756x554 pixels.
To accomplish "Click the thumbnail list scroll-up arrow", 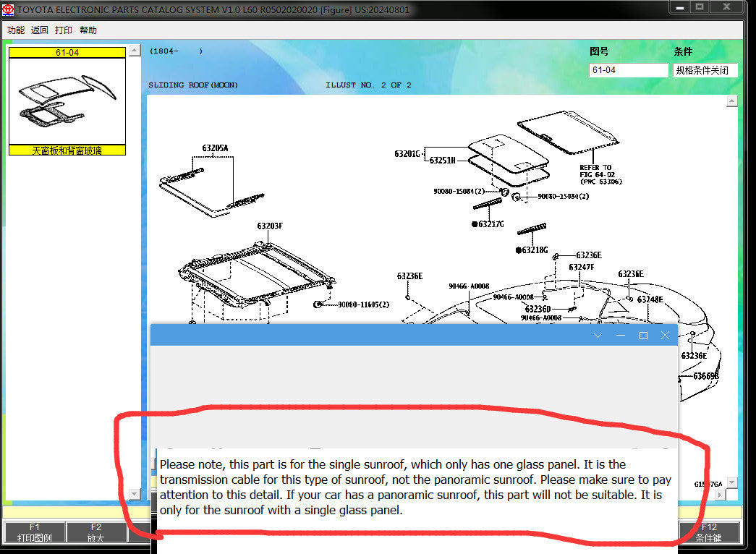I will click(135, 50).
